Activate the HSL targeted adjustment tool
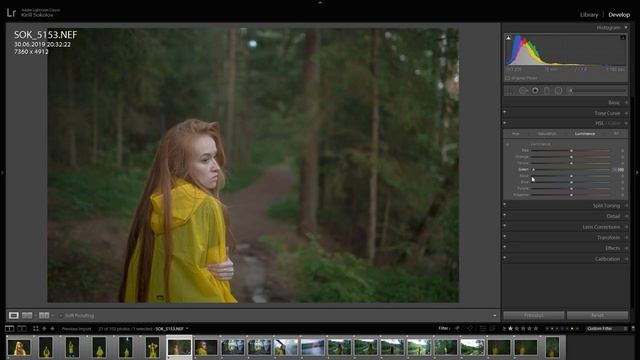 click(x=507, y=144)
